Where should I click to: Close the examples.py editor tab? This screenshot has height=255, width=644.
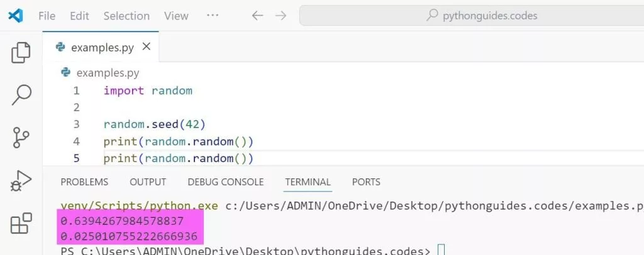(x=147, y=47)
